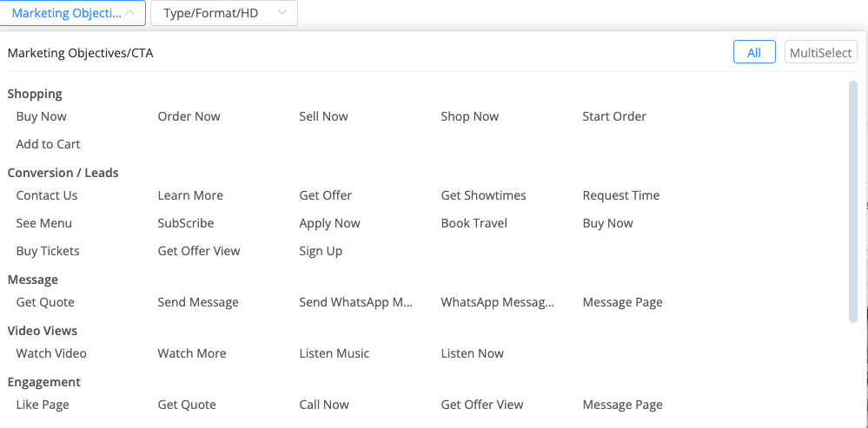Choose the Learn More option
Image resolution: width=868 pixels, height=428 pixels.
pyautogui.click(x=190, y=195)
